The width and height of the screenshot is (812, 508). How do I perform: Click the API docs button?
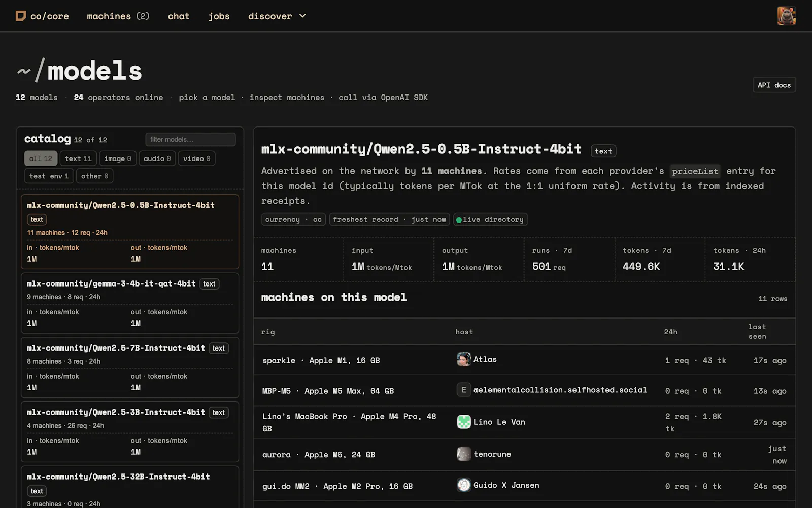(774, 85)
